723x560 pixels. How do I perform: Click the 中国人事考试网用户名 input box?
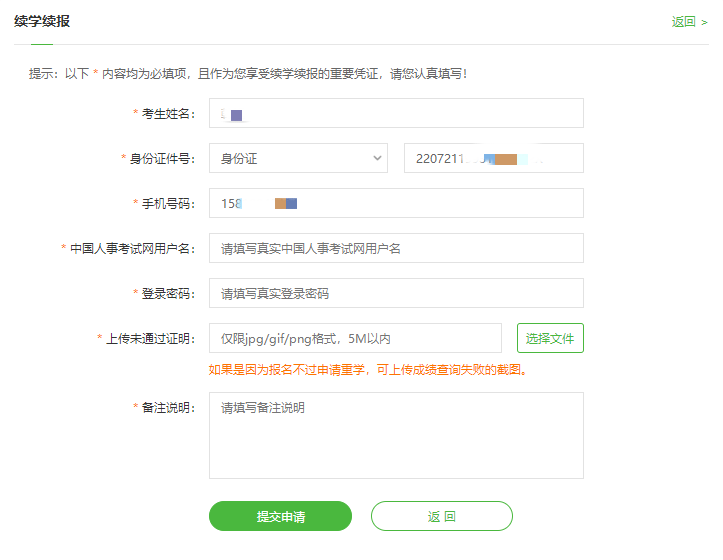pos(396,248)
